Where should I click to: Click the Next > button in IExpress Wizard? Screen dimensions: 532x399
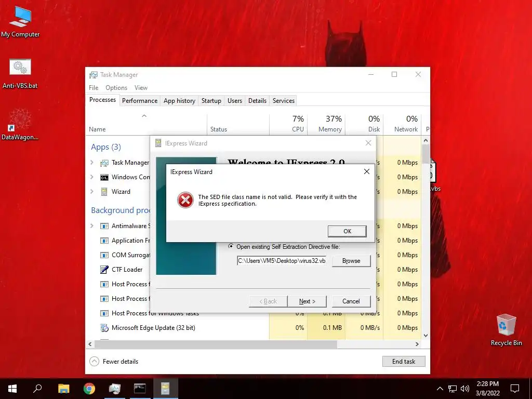pos(307,301)
